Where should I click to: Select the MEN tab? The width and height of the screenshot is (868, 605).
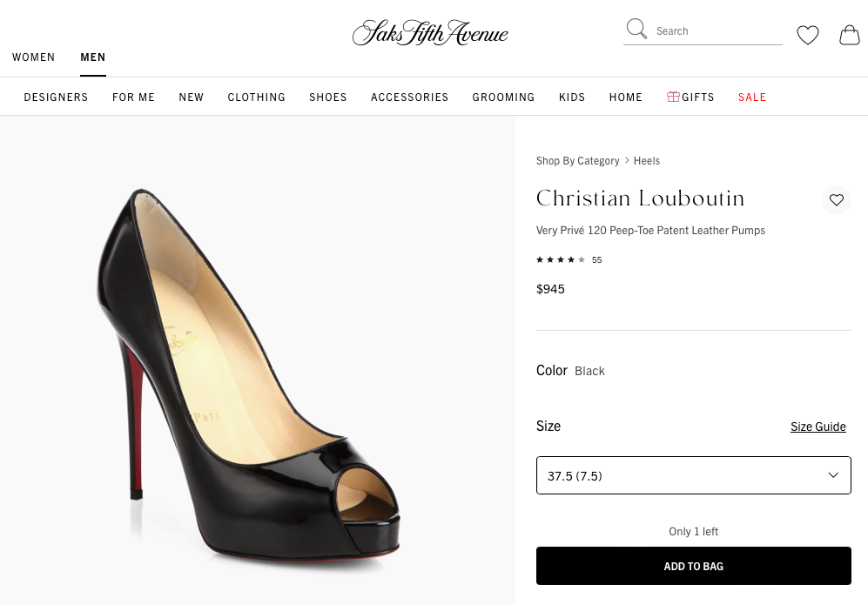click(x=93, y=57)
